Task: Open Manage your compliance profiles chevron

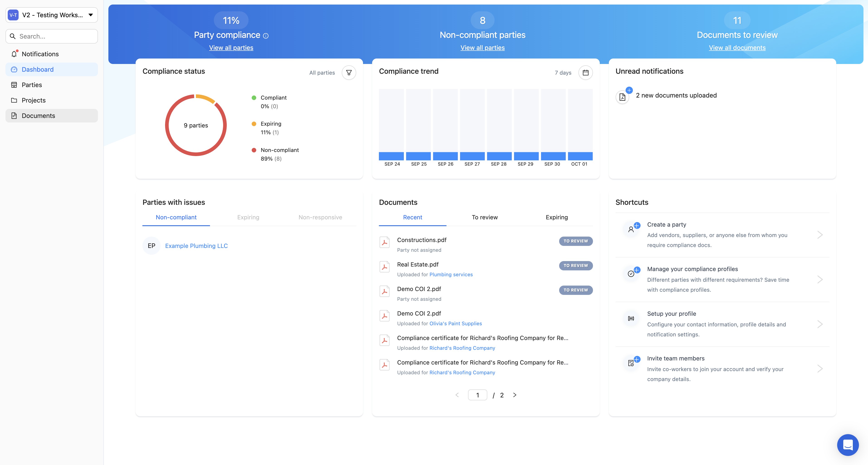Action: pyautogui.click(x=820, y=279)
